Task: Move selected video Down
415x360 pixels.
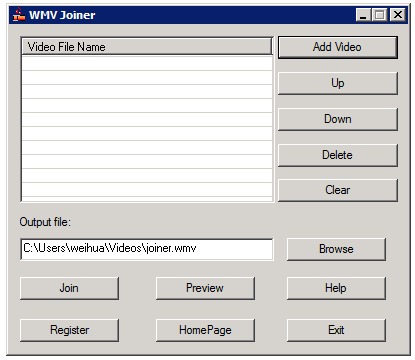Action: [x=338, y=119]
